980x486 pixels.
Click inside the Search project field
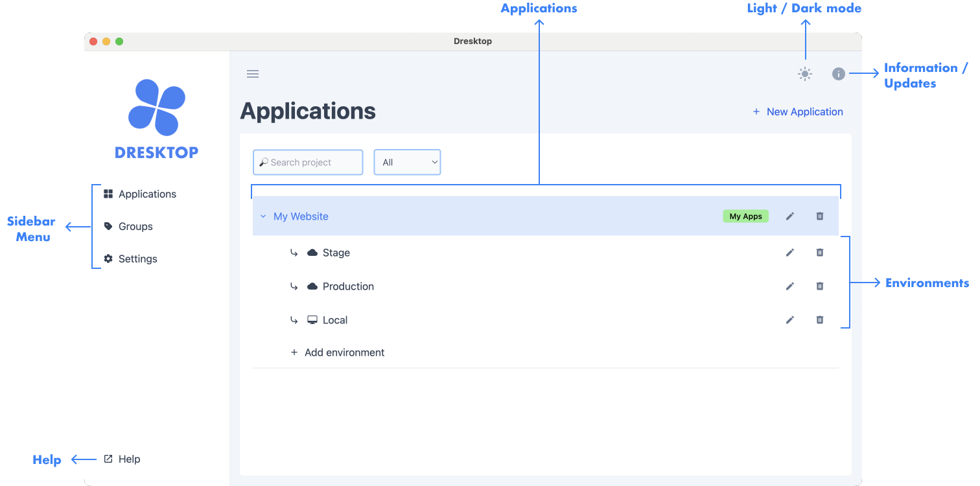[308, 162]
